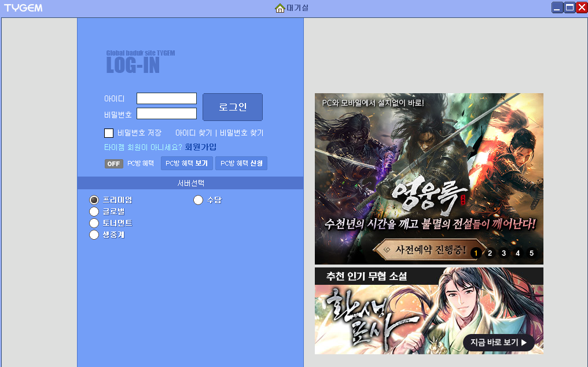The image size is (588, 367).
Task: Select the 생중계 server radio button
Action: [94, 235]
